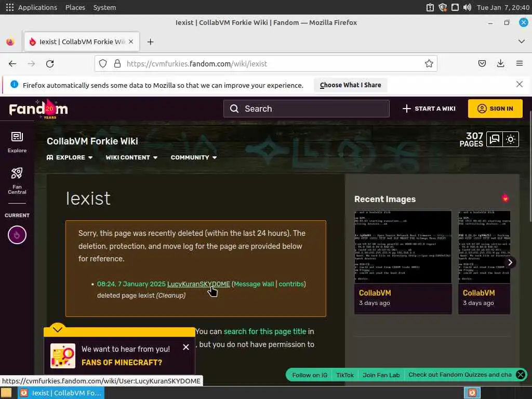Show site security info via padlock icon

117,63
